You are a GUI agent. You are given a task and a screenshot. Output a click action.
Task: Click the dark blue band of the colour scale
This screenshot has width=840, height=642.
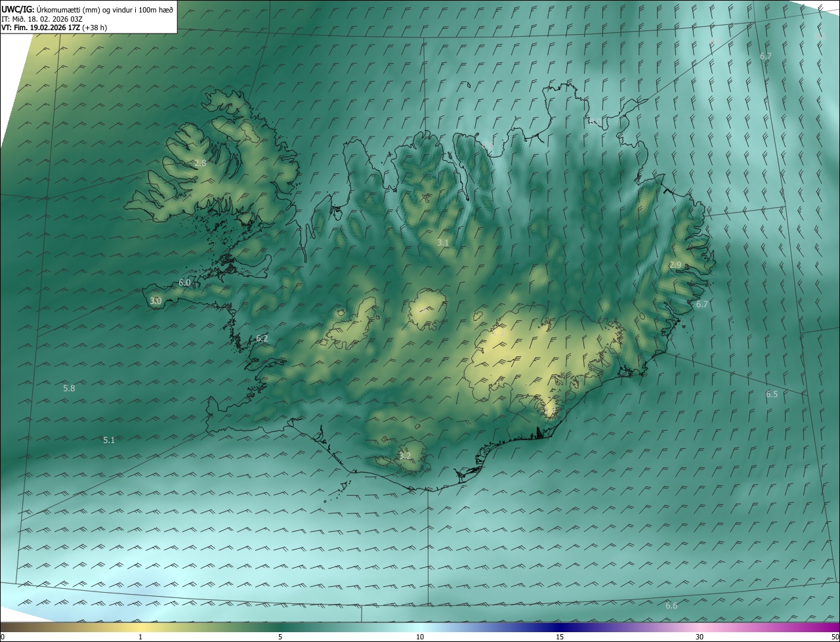560,628
